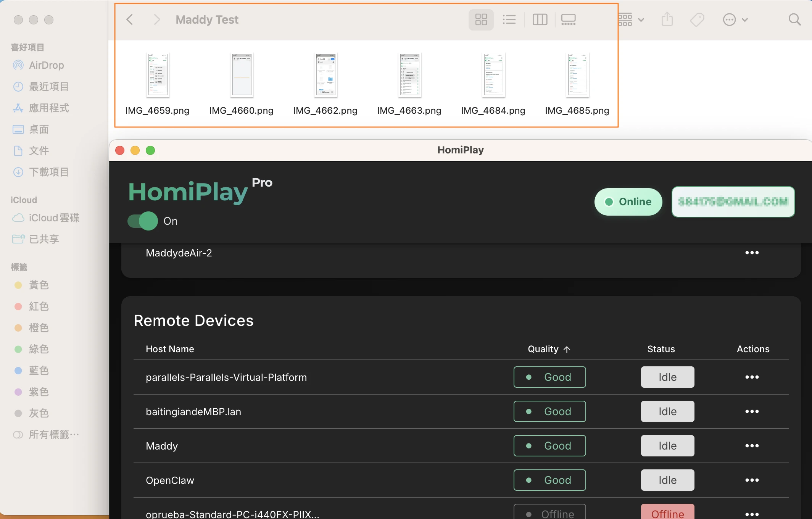Select IMG_4659.png thumbnail
This screenshot has height=519, width=812.
(x=158, y=74)
